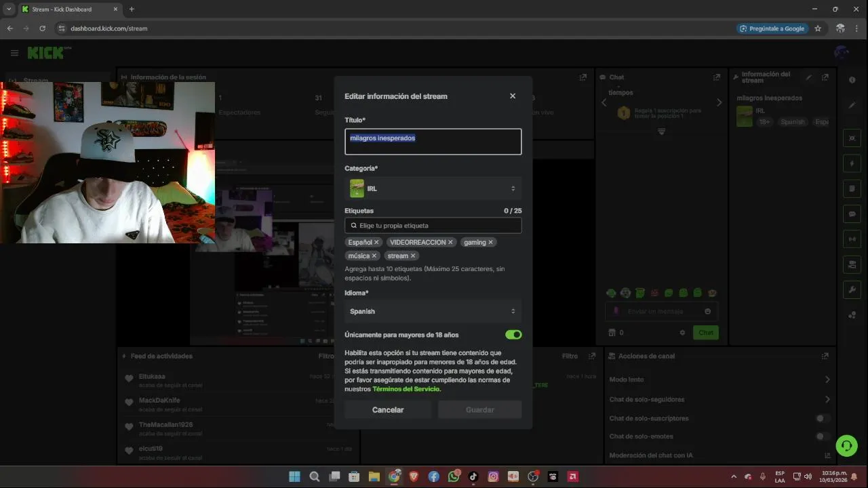This screenshot has height=488, width=868.
Task: Click the Cancelar button
Action: pos(388,409)
